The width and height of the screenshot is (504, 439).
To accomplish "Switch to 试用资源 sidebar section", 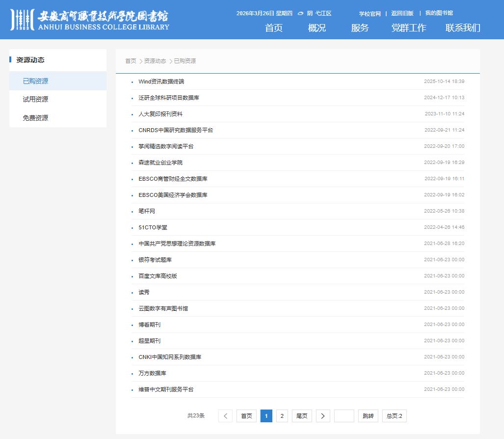I will click(36, 99).
